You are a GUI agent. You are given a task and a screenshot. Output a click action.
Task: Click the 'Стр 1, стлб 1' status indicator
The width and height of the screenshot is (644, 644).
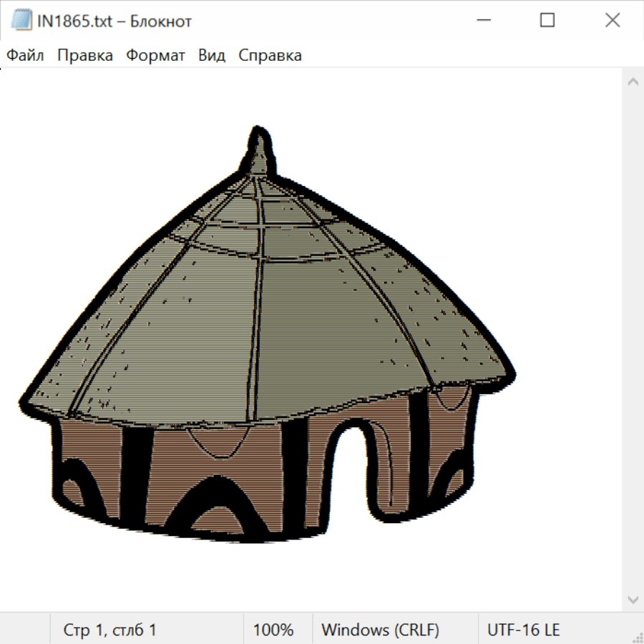tap(110, 630)
